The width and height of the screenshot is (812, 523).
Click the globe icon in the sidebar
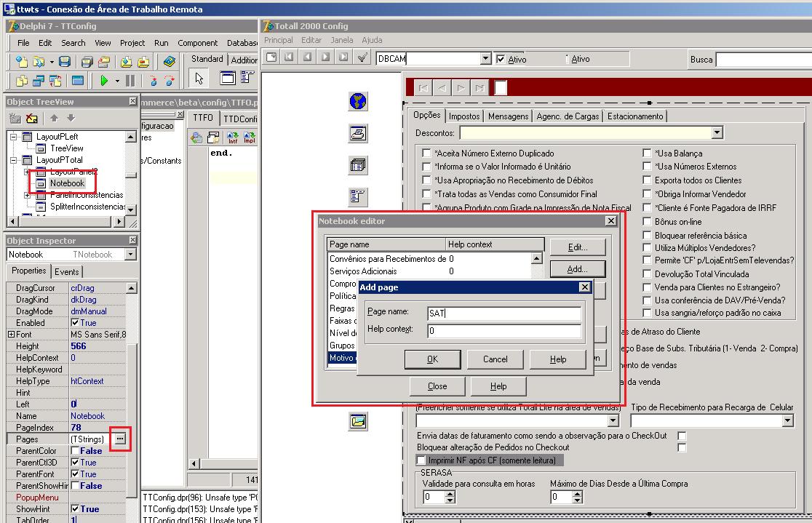point(358,101)
